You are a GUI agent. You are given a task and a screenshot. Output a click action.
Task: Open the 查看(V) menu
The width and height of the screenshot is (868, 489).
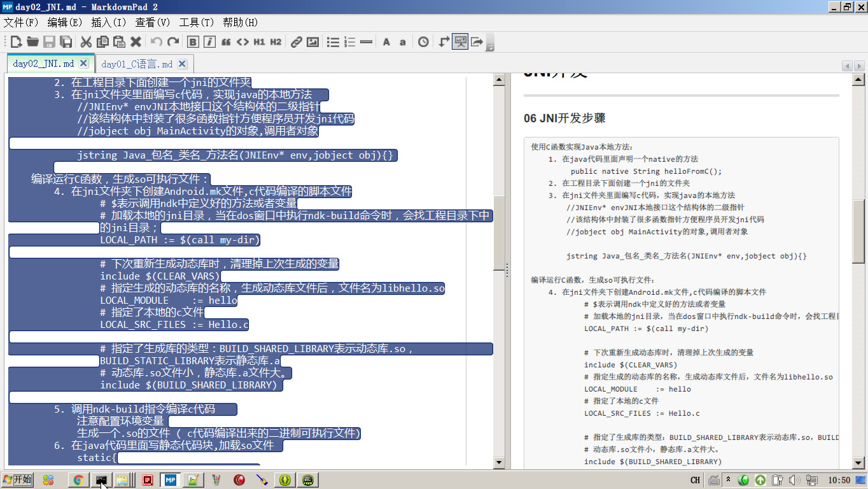pos(153,22)
